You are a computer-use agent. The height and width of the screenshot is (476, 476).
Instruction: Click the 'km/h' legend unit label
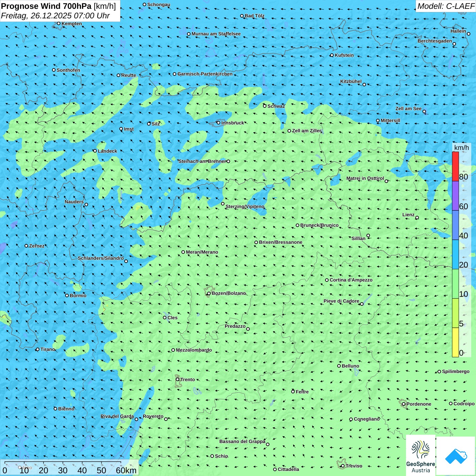461,148
